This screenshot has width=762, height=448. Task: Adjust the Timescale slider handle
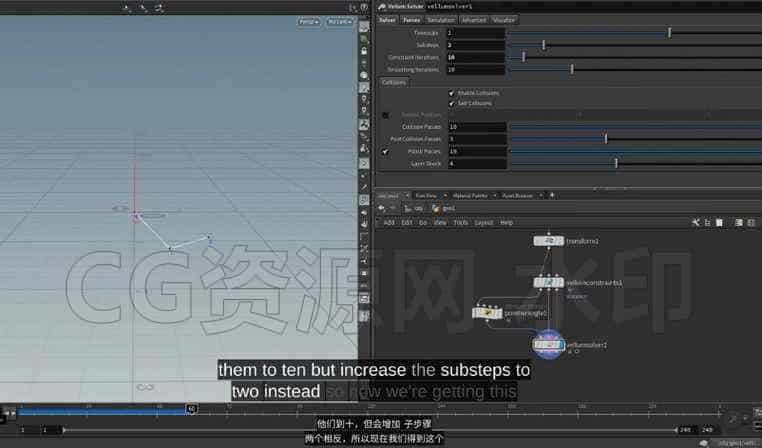(669, 33)
